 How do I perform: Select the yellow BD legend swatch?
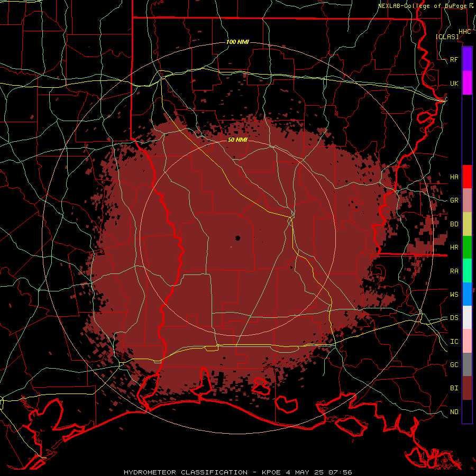pyautogui.click(x=467, y=224)
